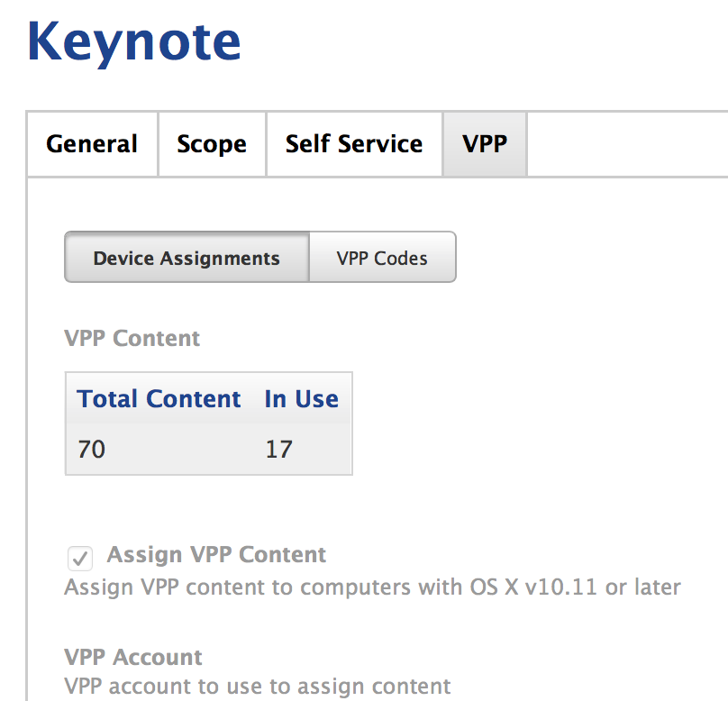
Task: Open the Self Service tab
Action: (354, 144)
